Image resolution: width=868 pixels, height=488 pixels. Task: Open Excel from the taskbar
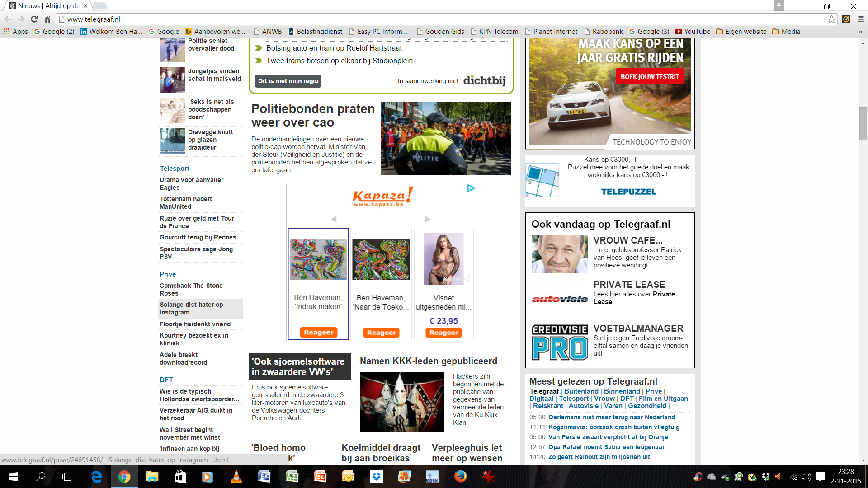pyautogui.click(x=292, y=477)
